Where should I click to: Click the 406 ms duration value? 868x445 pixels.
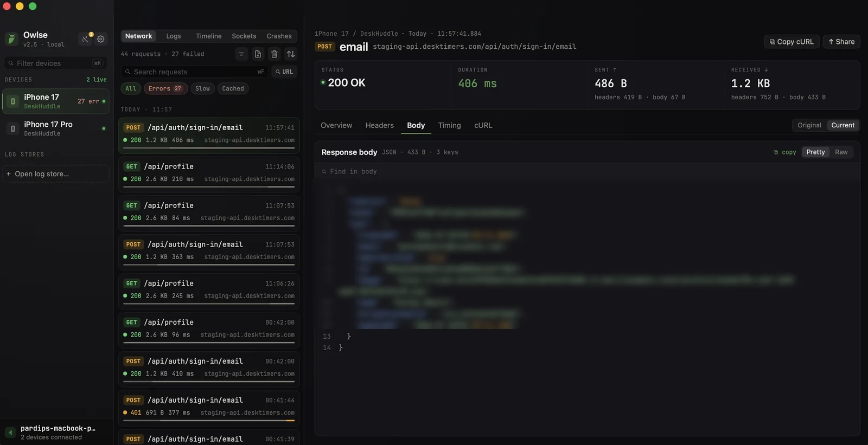point(477,83)
